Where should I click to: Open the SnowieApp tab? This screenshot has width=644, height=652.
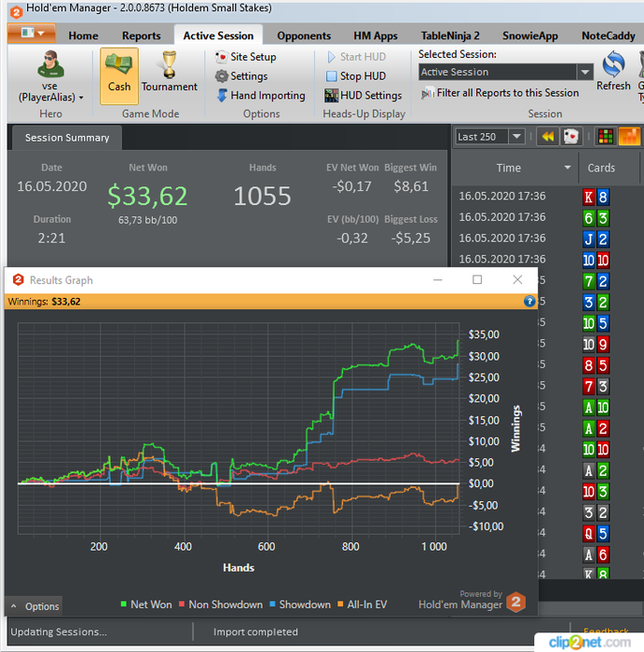[x=530, y=35]
